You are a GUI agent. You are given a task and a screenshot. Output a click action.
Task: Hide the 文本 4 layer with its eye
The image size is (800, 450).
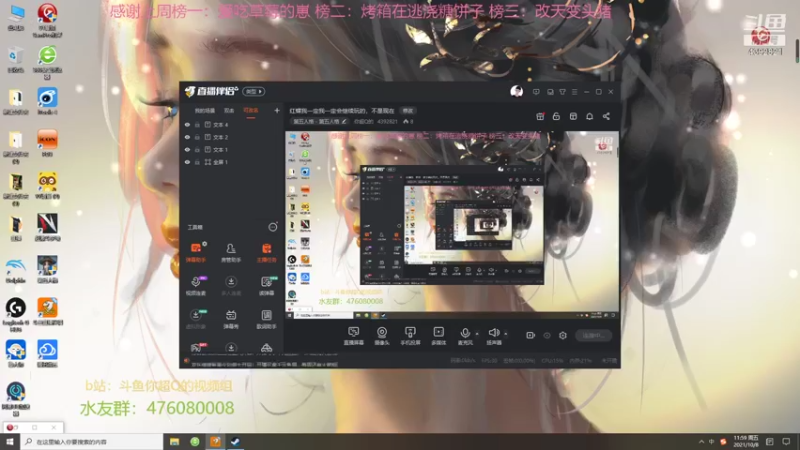tap(187, 124)
